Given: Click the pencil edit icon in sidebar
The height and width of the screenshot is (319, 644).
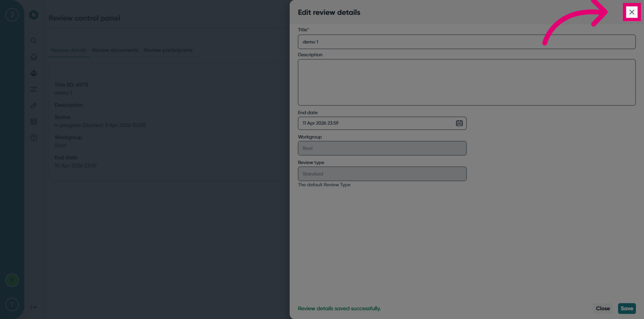Looking at the screenshot, I should click(34, 105).
